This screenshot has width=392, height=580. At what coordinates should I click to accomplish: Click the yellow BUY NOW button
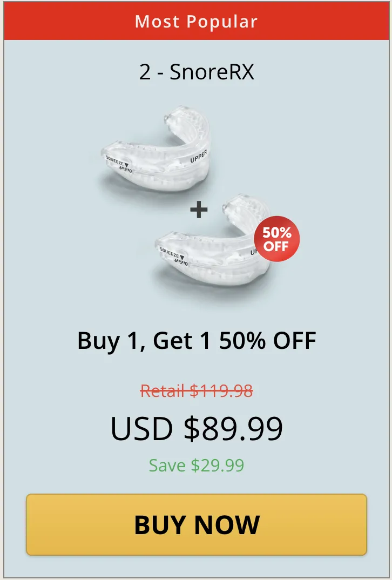click(x=197, y=524)
